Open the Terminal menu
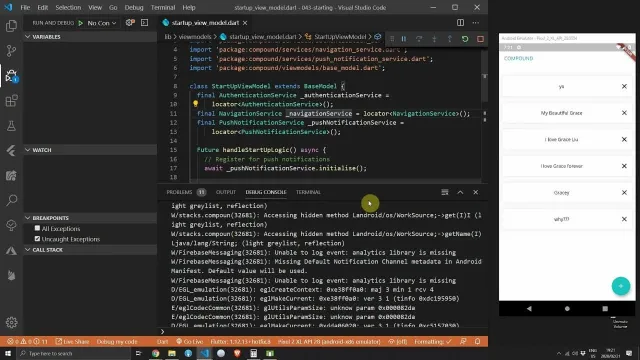The width and height of the screenshot is (640, 360). point(162,7)
